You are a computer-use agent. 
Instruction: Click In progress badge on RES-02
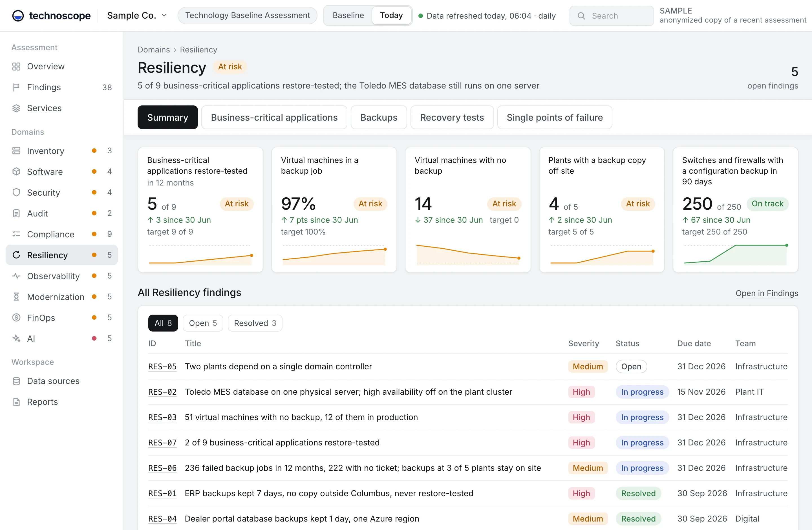point(642,392)
